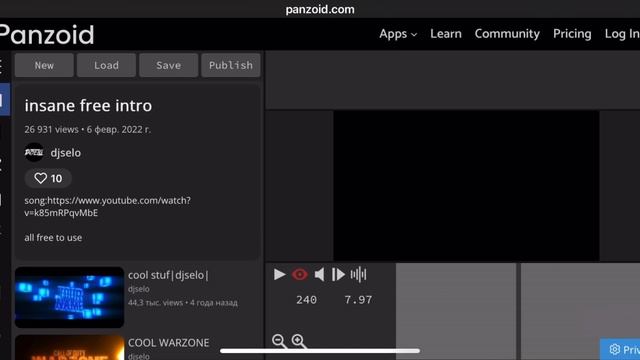
Task: Click the time value 7.97
Action: coord(358,300)
